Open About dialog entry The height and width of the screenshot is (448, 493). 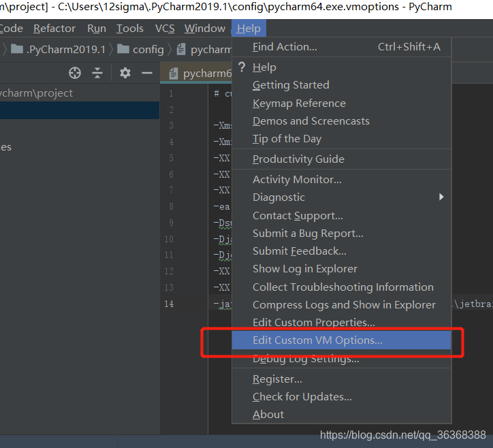coord(341,415)
